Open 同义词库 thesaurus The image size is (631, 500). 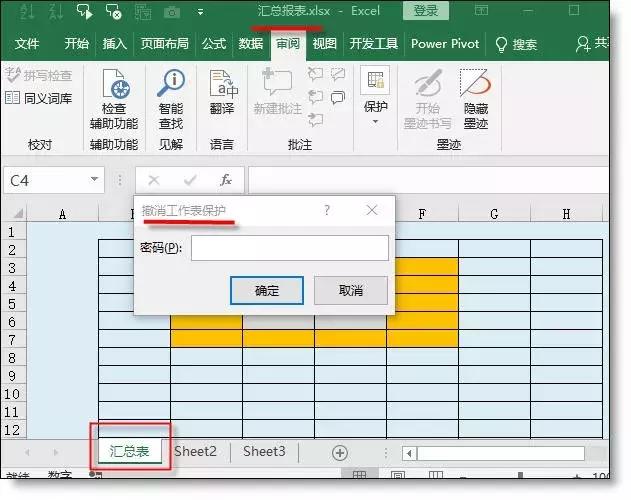[39, 98]
